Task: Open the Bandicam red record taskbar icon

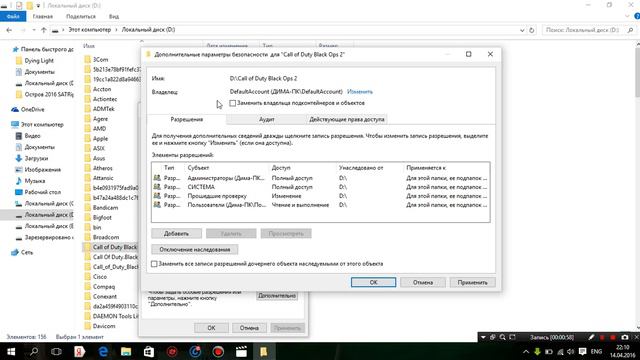Action: pos(218,351)
